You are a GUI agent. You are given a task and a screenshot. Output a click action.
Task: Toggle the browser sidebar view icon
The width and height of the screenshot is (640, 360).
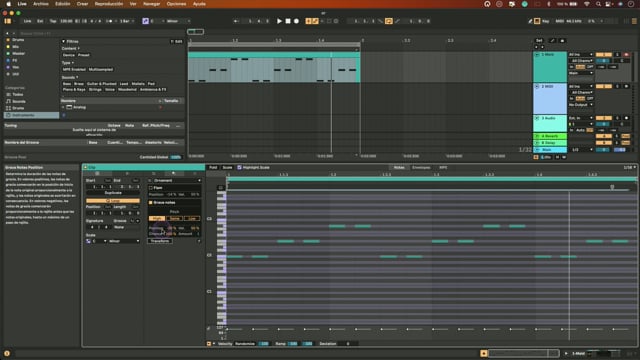coord(7,21)
